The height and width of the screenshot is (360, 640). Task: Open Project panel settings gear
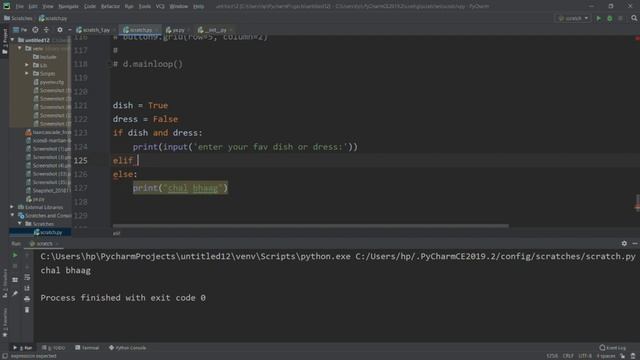coord(60,30)
